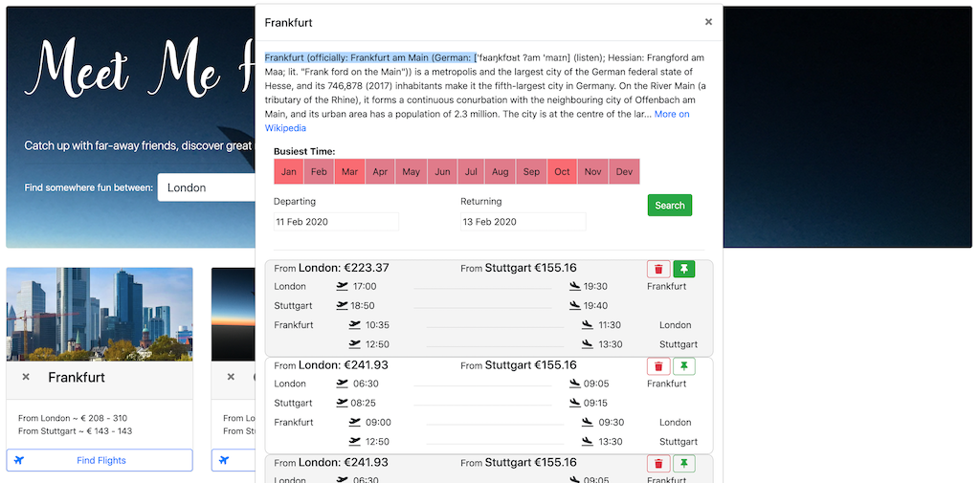Screen dimensions: 980x483
Task: Click takeoff icon next to 10:35
Action: click(355, 325)
